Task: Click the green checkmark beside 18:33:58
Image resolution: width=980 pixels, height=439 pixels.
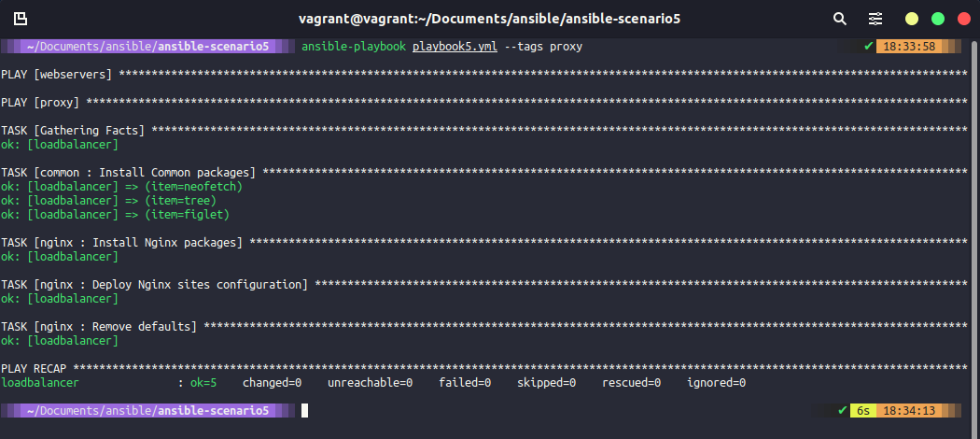Action: [869, 47]
